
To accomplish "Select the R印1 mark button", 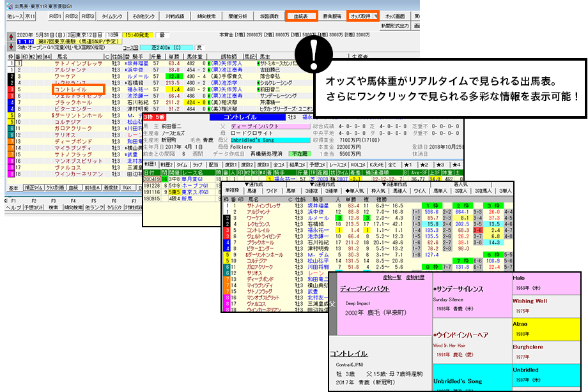I will click(55, 15).
